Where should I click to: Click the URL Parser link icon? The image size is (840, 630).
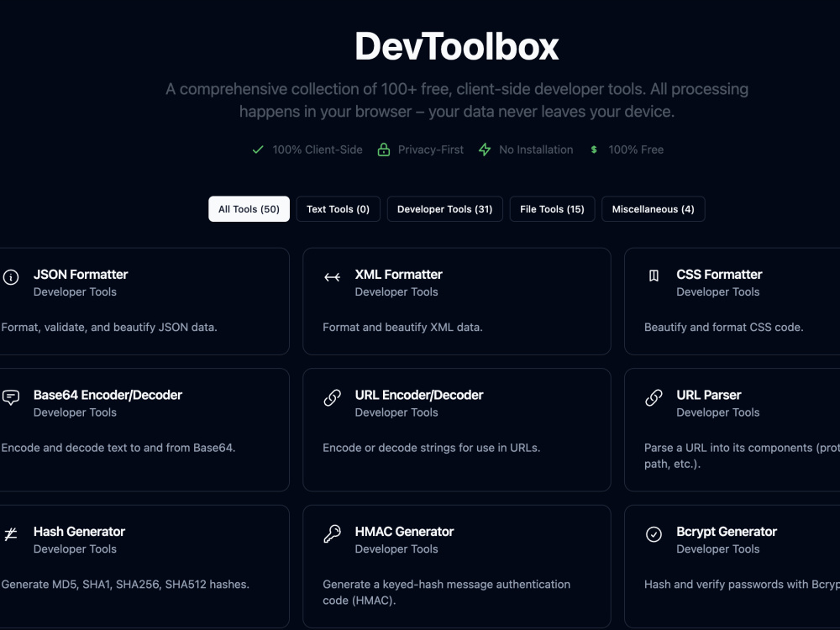tap(654, 397)
